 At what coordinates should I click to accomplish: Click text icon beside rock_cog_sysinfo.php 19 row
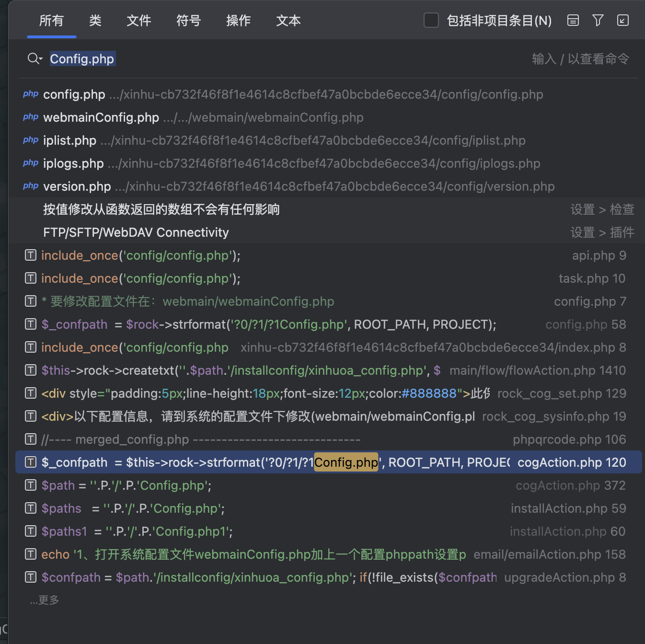pyautogui.click(x=31, y=416)
